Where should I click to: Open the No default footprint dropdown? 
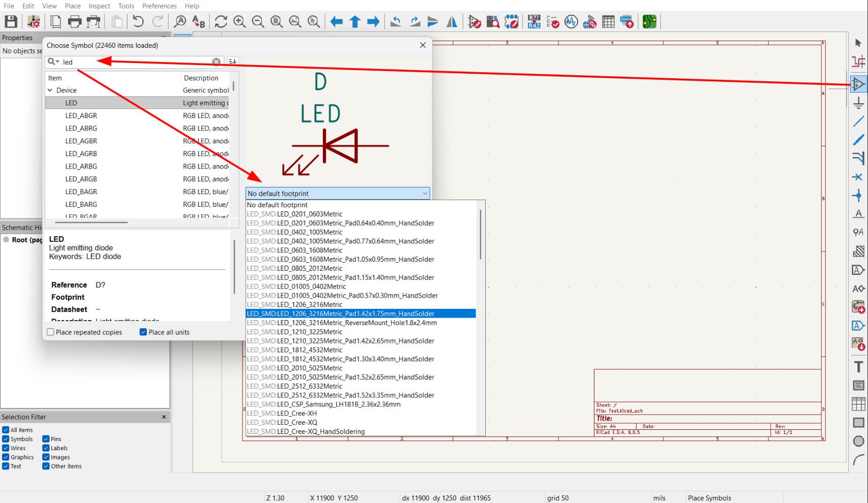425,193
